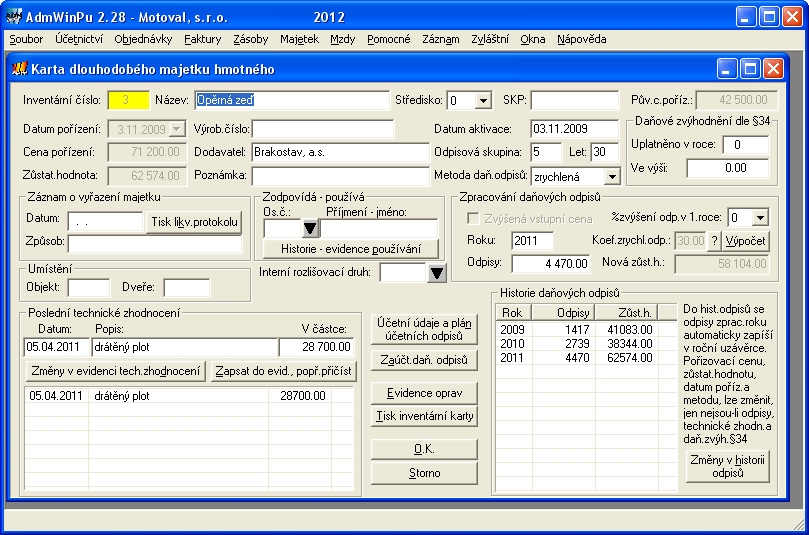Toggle Zvýšená vstupní cena checkbox
The image size is (809, 535).
(473, 219)
